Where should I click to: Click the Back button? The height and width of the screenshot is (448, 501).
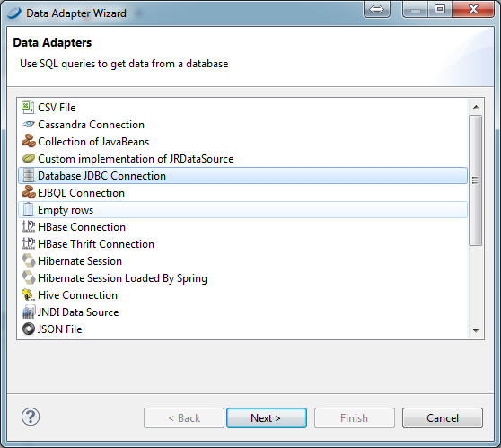click(x=184, y=417)
